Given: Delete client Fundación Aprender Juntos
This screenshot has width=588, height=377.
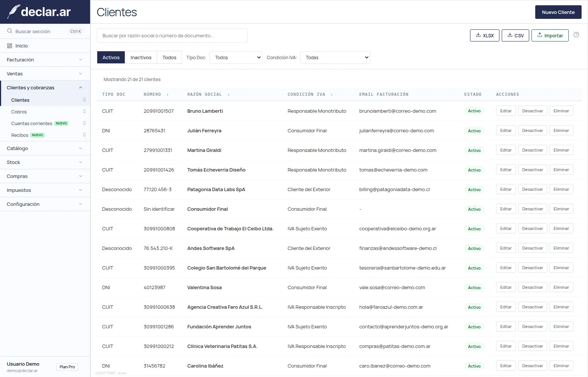Looking at the screenshot, I should point(561,326).
